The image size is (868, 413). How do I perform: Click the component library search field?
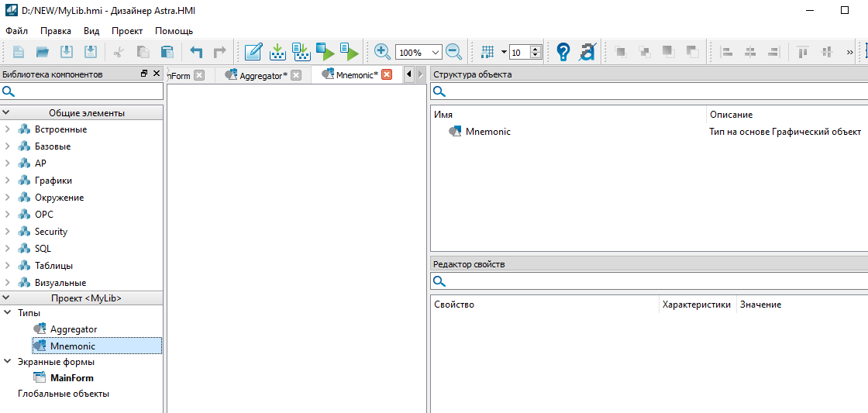click(x=87, y=91)
